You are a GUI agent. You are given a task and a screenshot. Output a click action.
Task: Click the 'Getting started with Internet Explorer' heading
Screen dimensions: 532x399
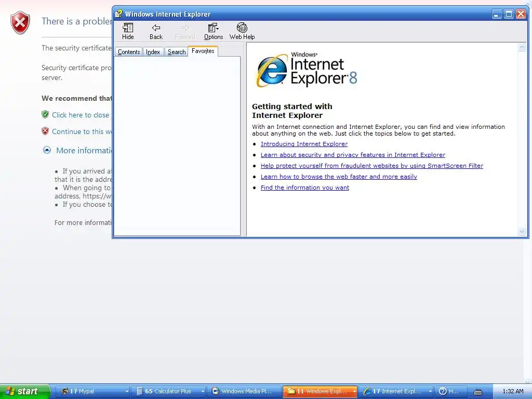click(292, 111)
